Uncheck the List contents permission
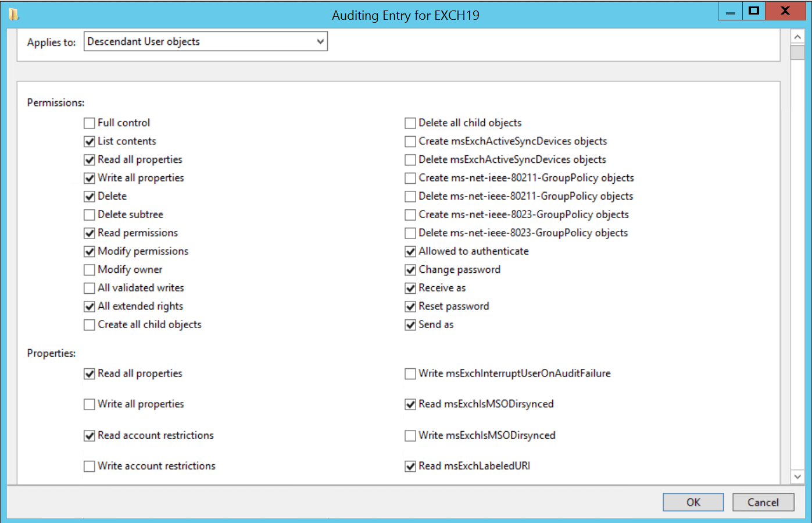The height and width of the screenshot is (523, 812). coord(89,141)
